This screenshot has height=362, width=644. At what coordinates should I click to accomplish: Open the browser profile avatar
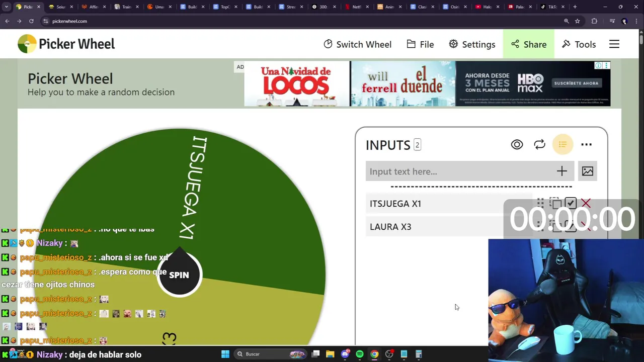624,21
